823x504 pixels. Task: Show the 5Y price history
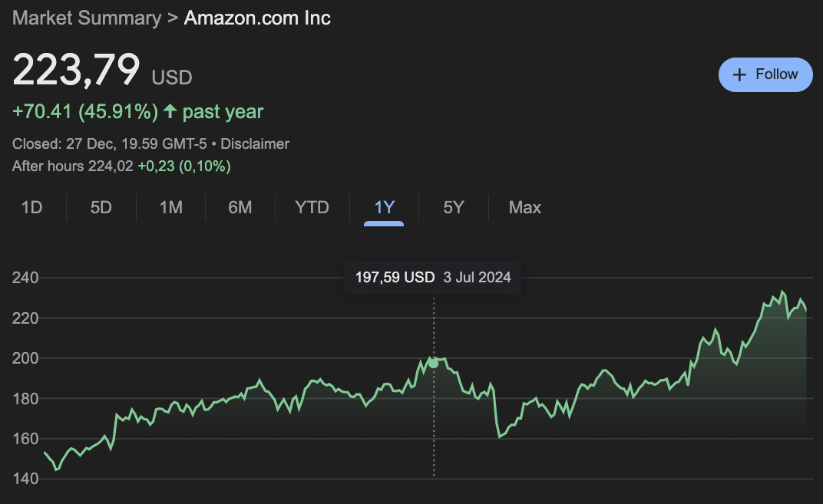coord(454,207)
